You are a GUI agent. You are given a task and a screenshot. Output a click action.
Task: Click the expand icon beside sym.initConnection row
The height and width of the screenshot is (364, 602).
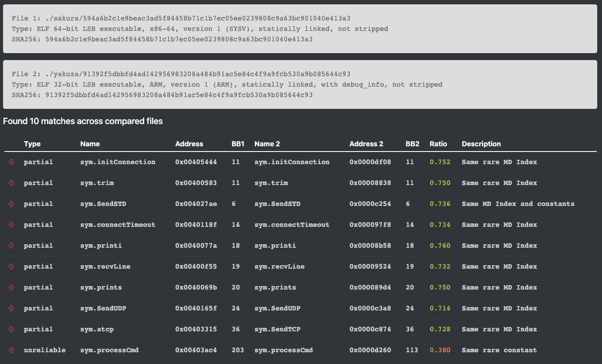[11, 162]
